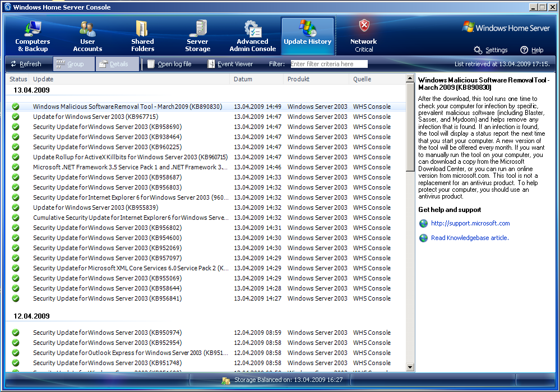Click the green status icon for KB967715

point(15,117)
